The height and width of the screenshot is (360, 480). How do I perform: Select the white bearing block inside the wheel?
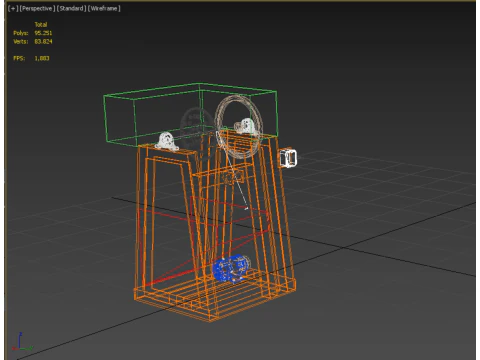click(x=245, y=126)
